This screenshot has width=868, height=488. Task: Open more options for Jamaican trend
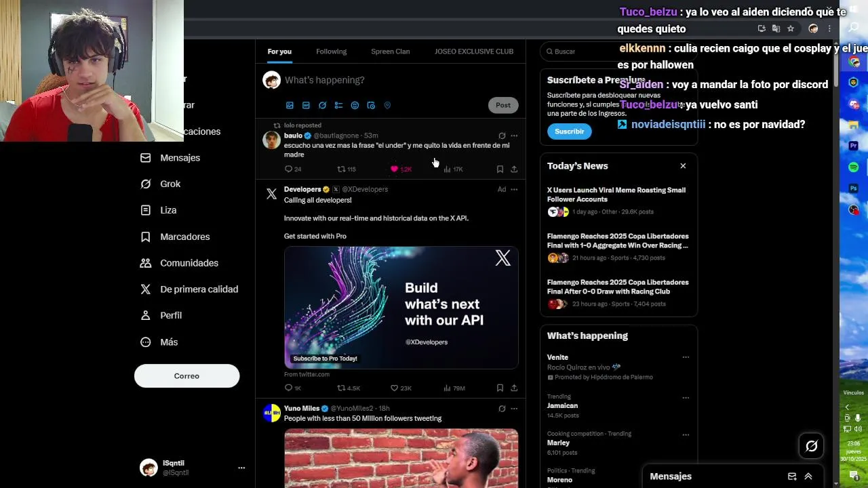pos(686,398)
